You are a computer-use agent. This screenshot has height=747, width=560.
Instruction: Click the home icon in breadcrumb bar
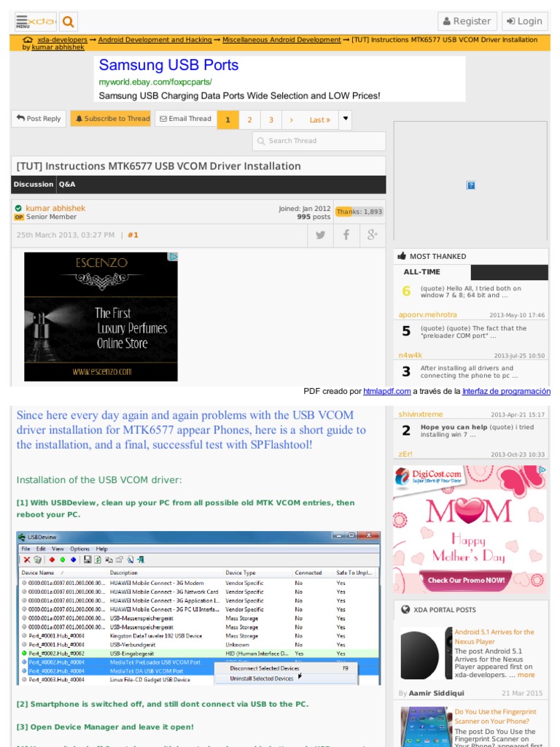pos(28,40)
